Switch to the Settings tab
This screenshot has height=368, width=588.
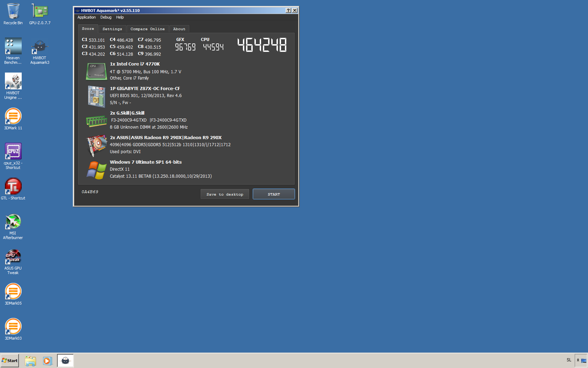pyautogui.click(x=112, y=29)
